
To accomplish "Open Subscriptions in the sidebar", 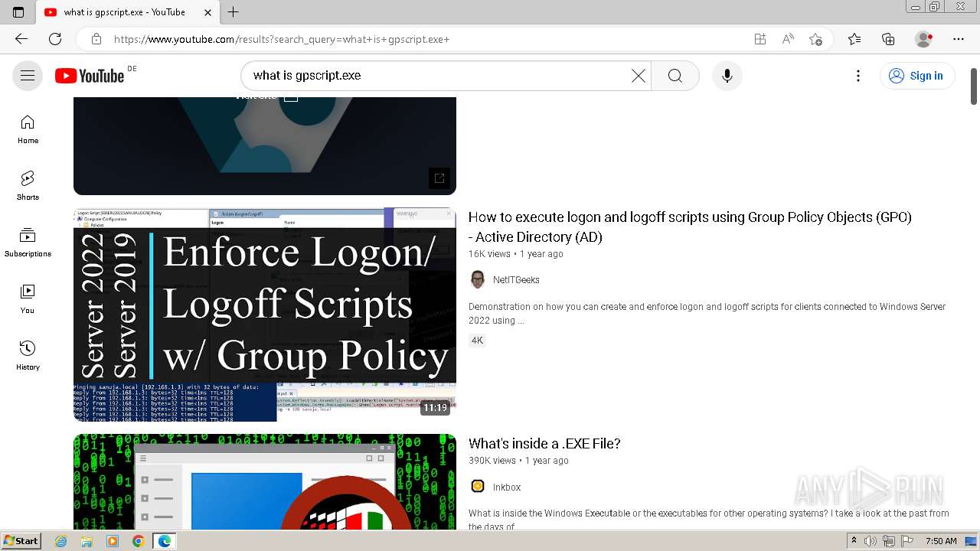I will 28,243.
